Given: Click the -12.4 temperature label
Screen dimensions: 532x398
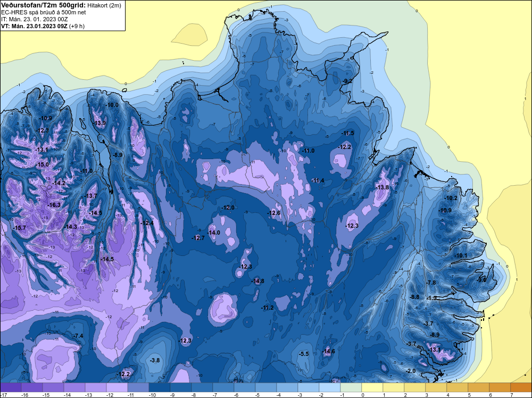Looking at the screenshot, I should [x=147, y=223].
